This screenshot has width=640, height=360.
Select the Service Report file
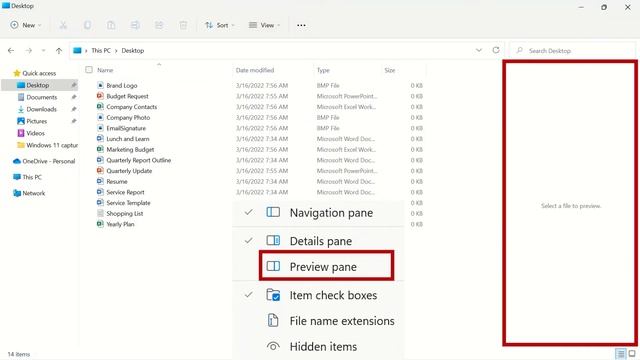click(x=125, y=192)
